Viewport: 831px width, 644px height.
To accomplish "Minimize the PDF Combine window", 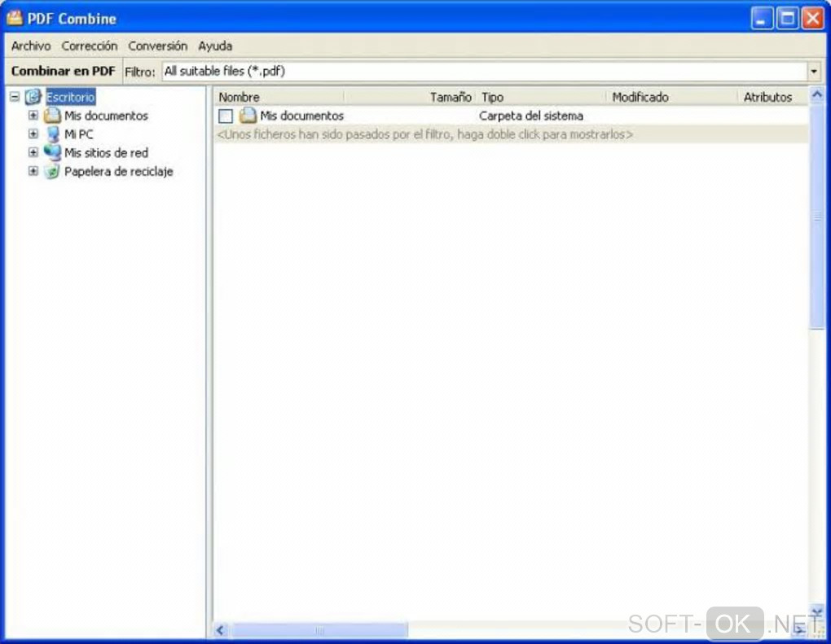I will coord(762,19).
